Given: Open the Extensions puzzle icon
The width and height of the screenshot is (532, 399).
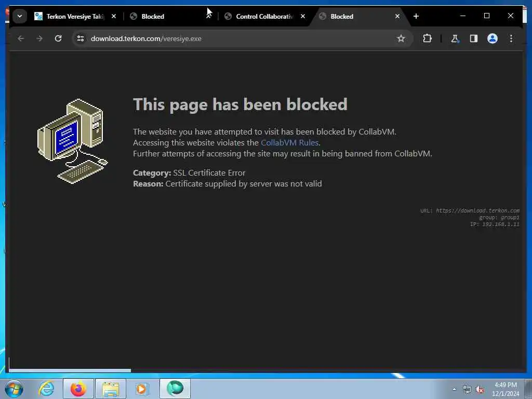Looking at the screenshot, I should [427, 38].
